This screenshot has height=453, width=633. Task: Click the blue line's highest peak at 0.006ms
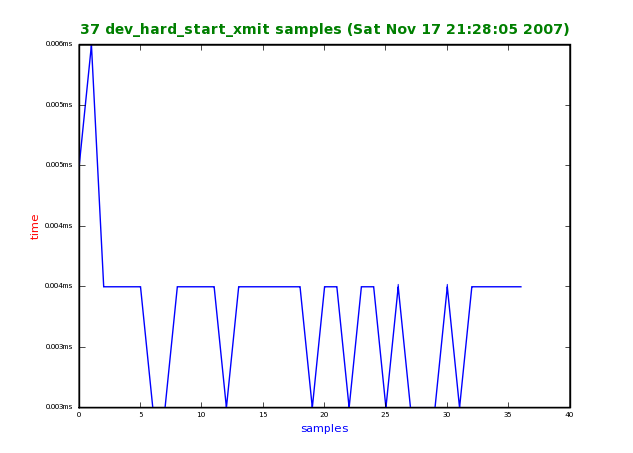(x=92, y=46)
